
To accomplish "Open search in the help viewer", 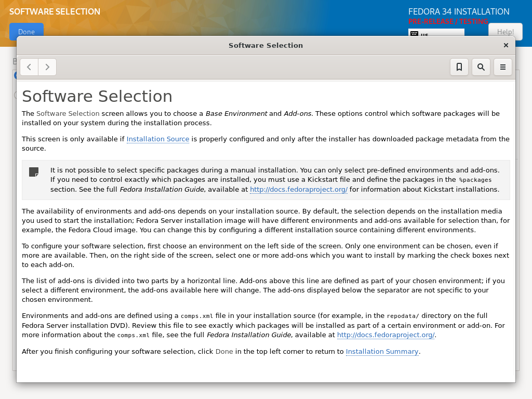I will [x=481, y=67].
